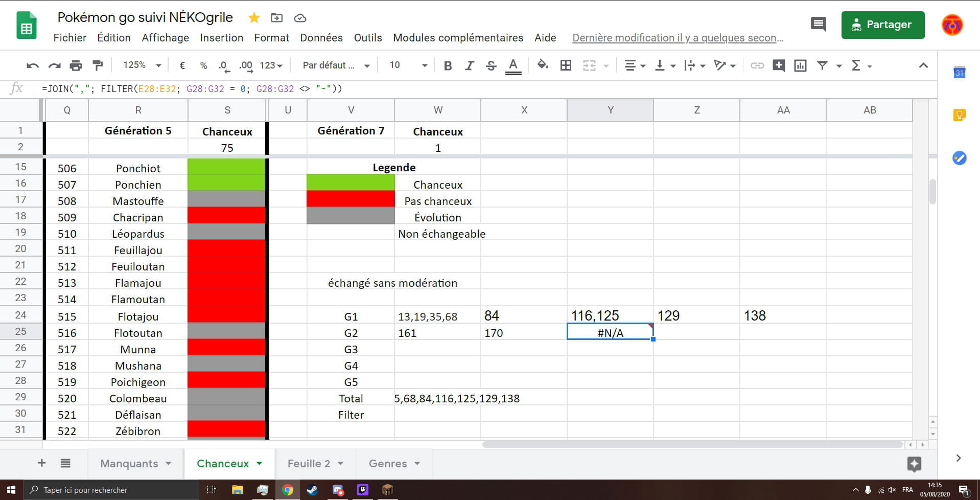Screen dimensions: 980x500
Task: Open Modules complémentaires menu
Action: pos(458,38)
